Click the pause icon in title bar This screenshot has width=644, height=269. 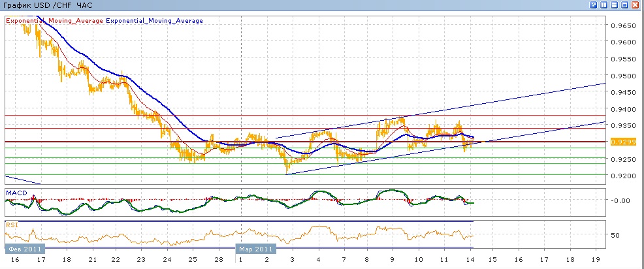(604, 5)
